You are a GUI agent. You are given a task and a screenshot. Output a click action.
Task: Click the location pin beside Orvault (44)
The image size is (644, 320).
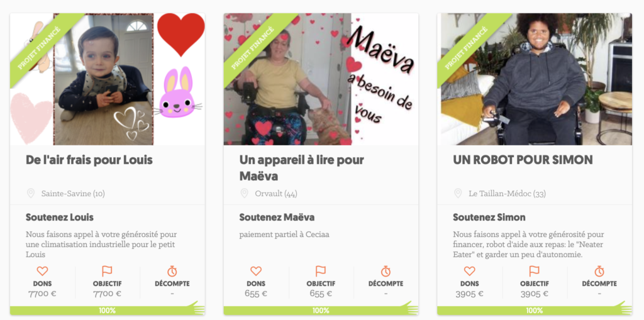[245, 193]
